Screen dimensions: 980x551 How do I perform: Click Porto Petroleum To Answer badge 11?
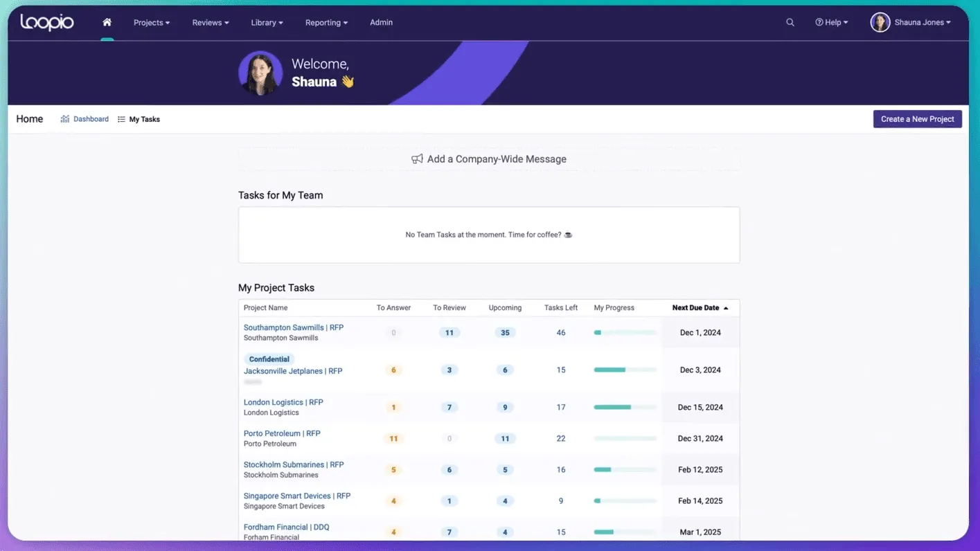(x=393, y=439)
